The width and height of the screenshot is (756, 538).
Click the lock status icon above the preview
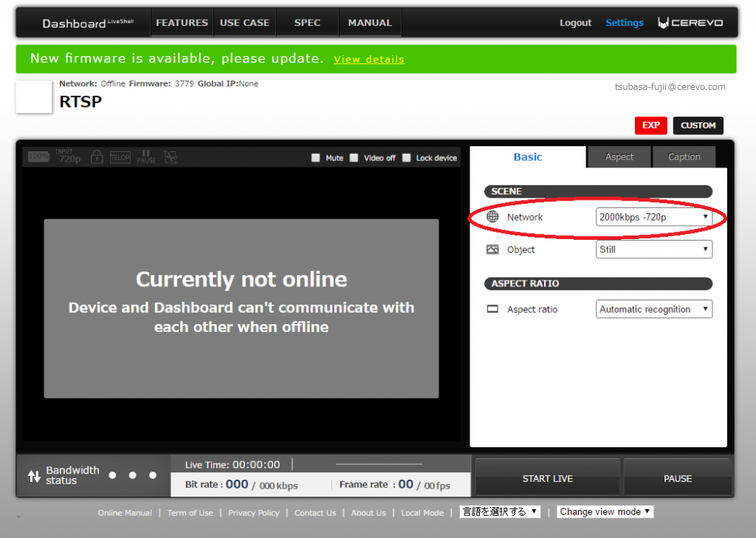[96, 156]
